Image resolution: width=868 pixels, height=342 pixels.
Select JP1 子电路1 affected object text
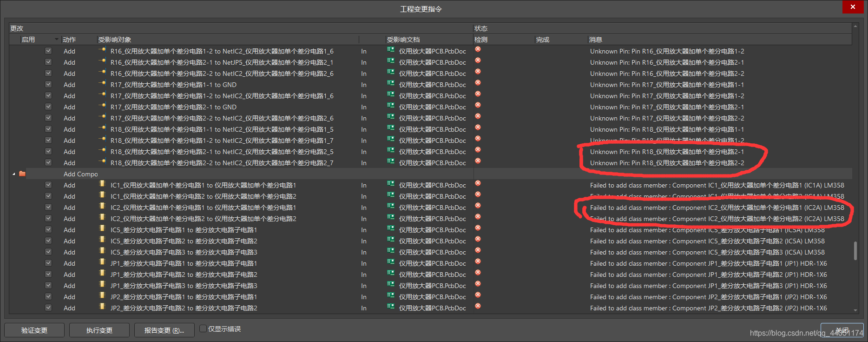184,263
